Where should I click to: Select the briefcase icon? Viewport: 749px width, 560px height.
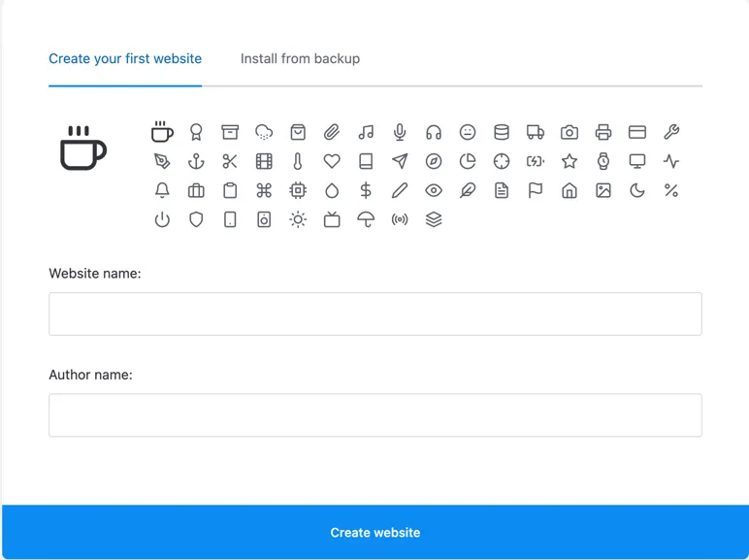point(196,190)
